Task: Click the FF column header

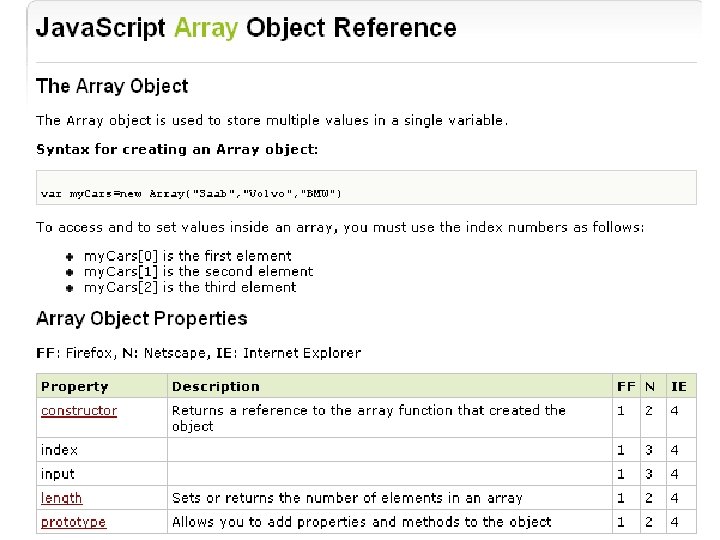Action: pos(626,387)
